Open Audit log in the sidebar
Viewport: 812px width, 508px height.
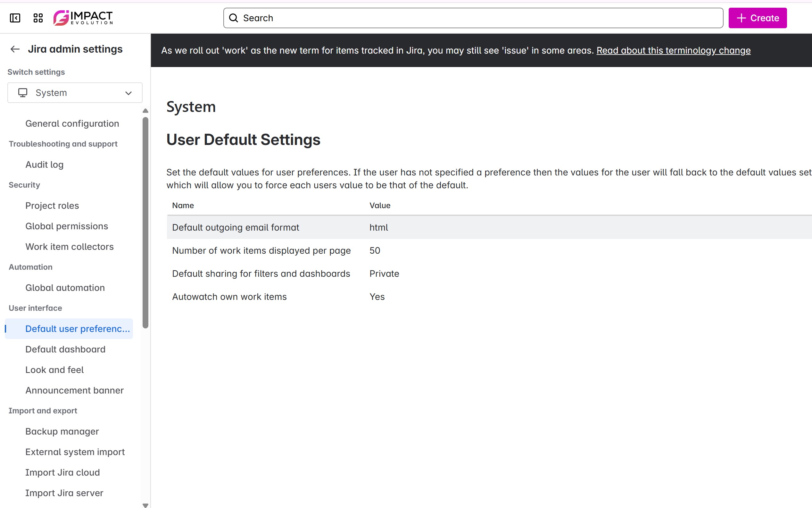pyautogui.click(x=44, y=165)
